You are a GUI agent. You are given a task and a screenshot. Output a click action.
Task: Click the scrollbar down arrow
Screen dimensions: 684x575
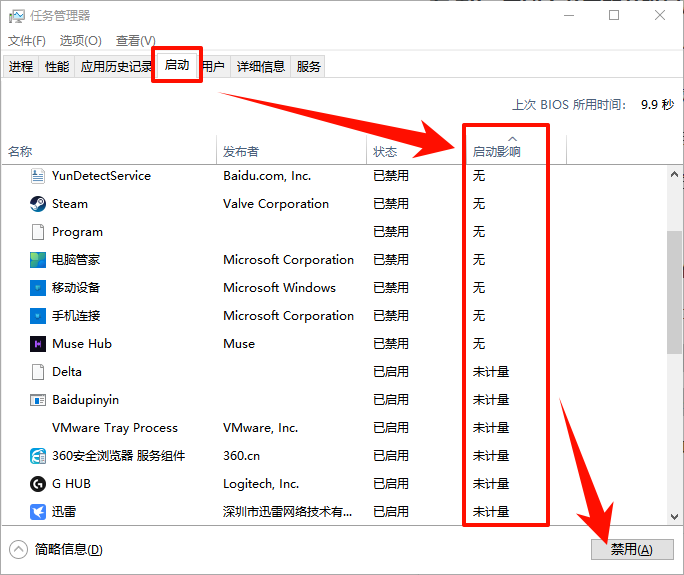point(674,517)
